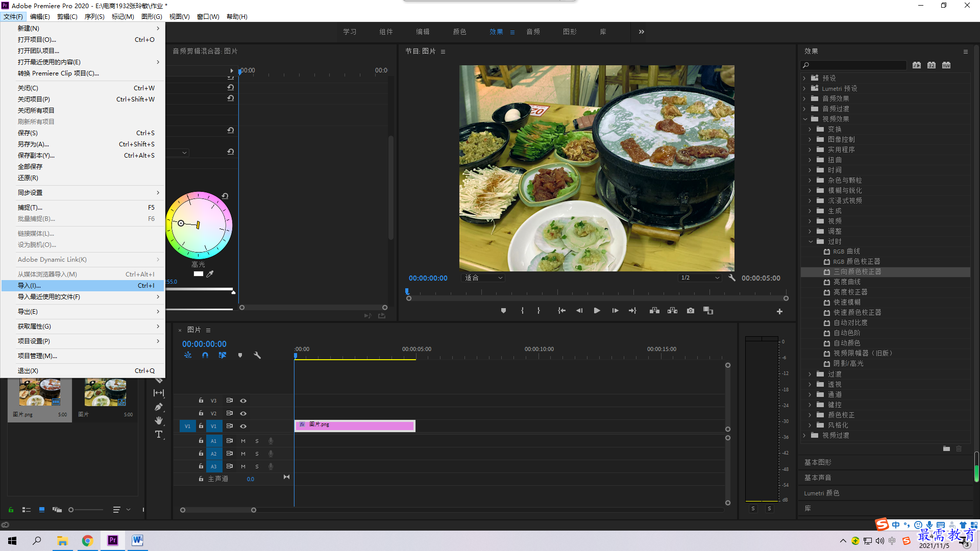Image resolution: width=980 pixels, height=551 pixels.
Task: Expand the 预设 effects folder
Action: (804, 78)
